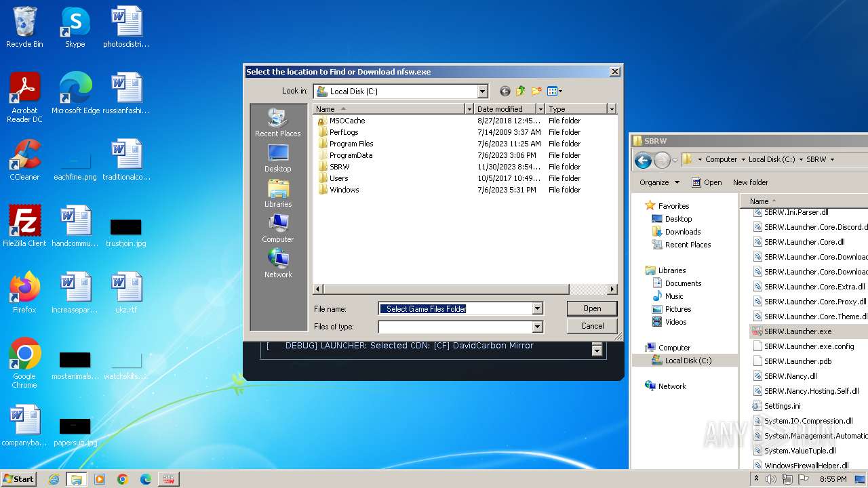The image size is (868, 488).
Task: Open the Skype desktop shortcut
Action: click(x=75, y=28)
